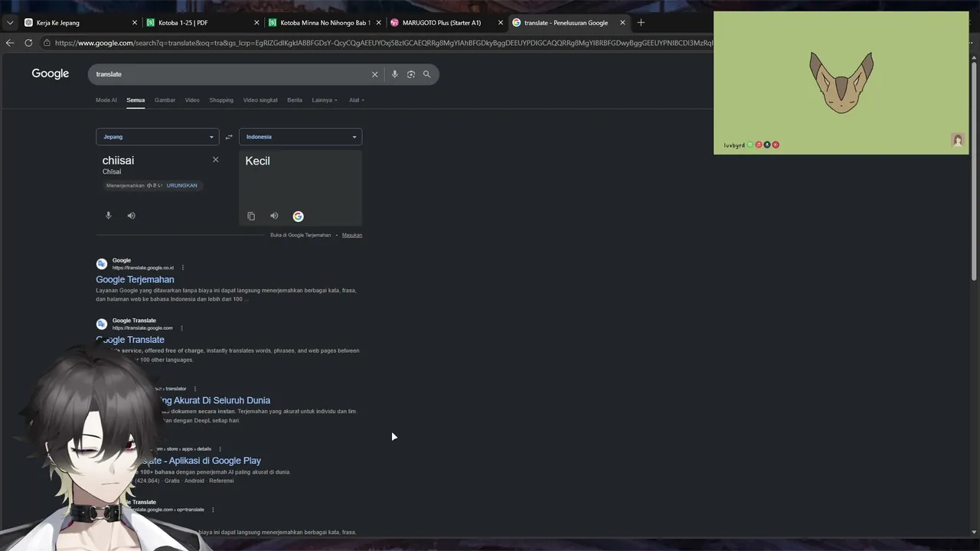Open Google Lens image search
This screenshot has width=980, height=551.
pos(411,74)
